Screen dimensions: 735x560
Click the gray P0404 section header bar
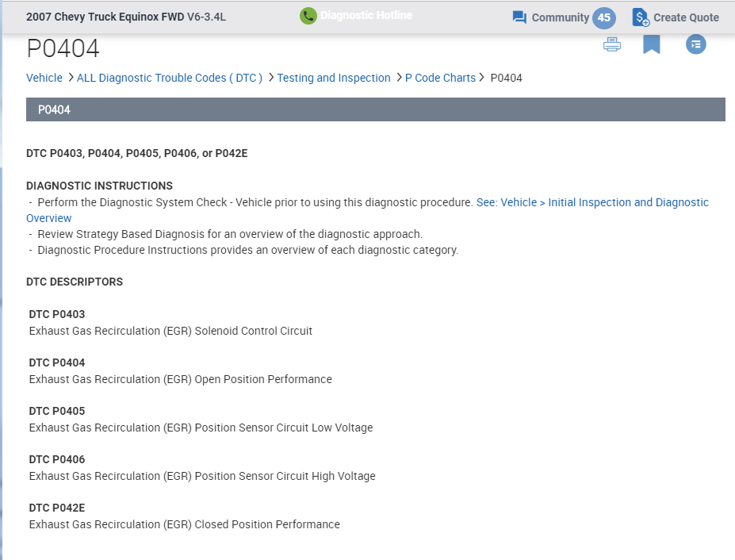click(x=375, y=109)
